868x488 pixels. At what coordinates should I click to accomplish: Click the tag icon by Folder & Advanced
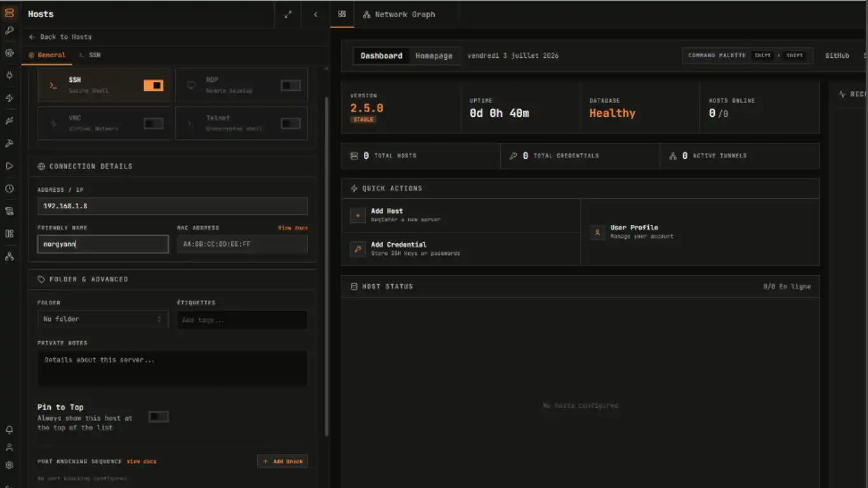(41, 280)
